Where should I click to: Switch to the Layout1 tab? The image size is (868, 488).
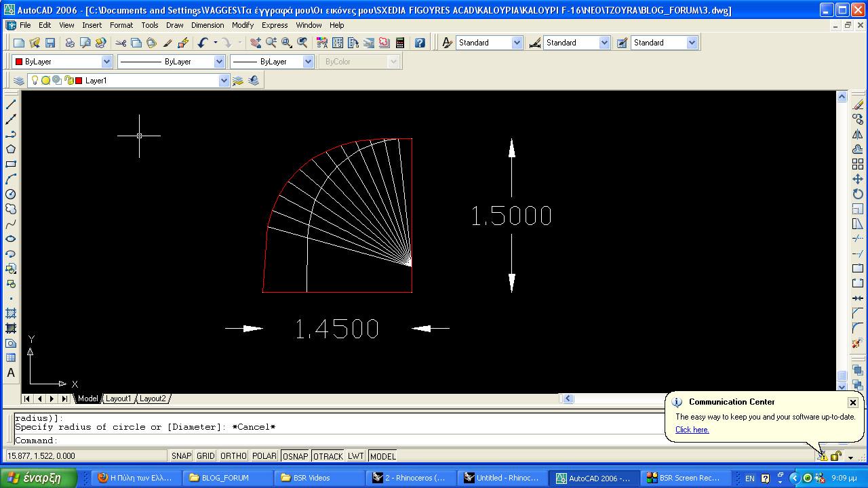click(118, 399)
